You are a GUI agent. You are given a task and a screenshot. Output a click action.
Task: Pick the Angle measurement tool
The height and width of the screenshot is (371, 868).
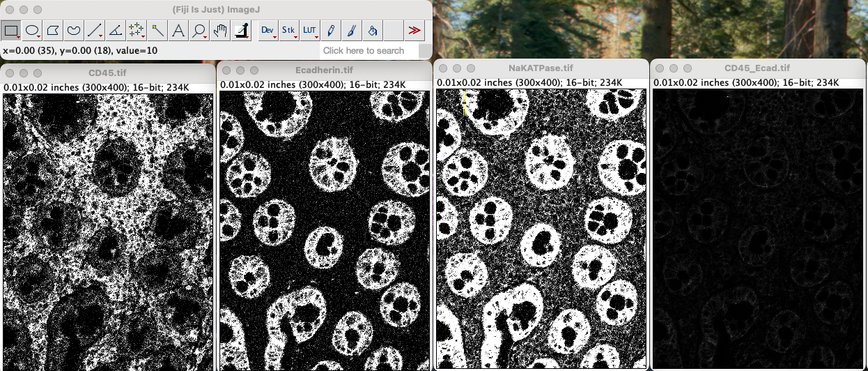click(116, 31)
